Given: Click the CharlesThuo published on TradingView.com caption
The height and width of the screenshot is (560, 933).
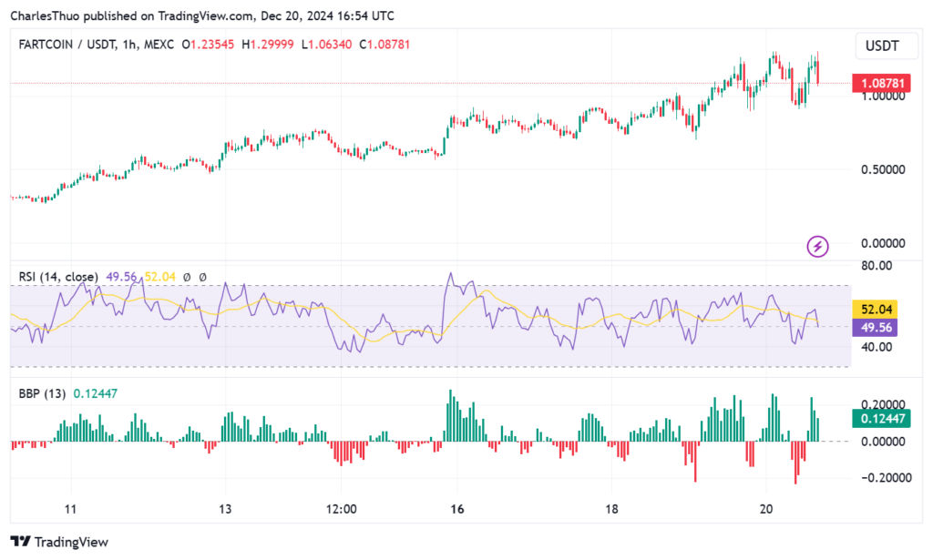Looking at the screenshot, I should pos(202,16).
